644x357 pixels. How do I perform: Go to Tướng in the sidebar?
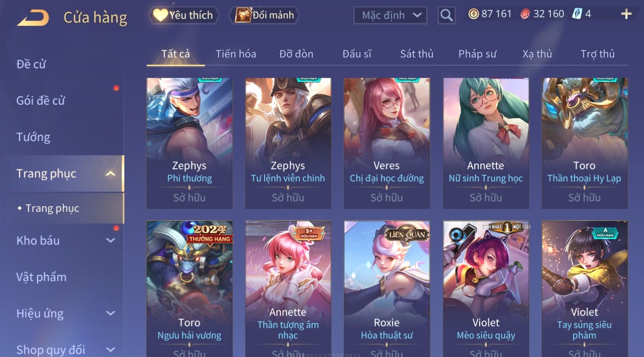(33, 137)
